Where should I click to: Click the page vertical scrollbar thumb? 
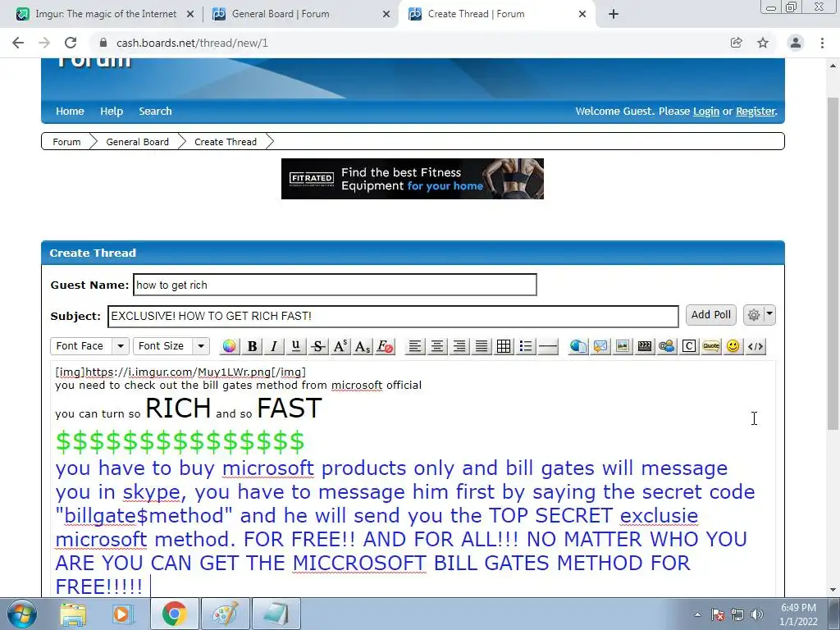point(833,263)
